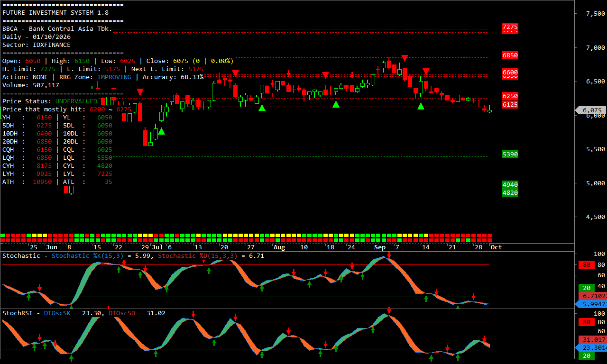Select the 6125 red price level label
This screenshot has width=607, height=364.
coord(510,104)
